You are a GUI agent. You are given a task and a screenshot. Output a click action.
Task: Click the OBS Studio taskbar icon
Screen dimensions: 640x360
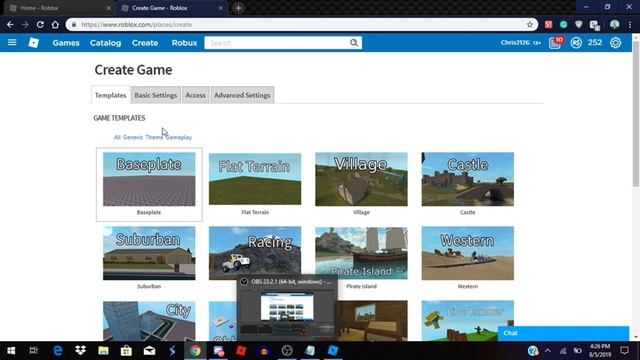(287, 351)
